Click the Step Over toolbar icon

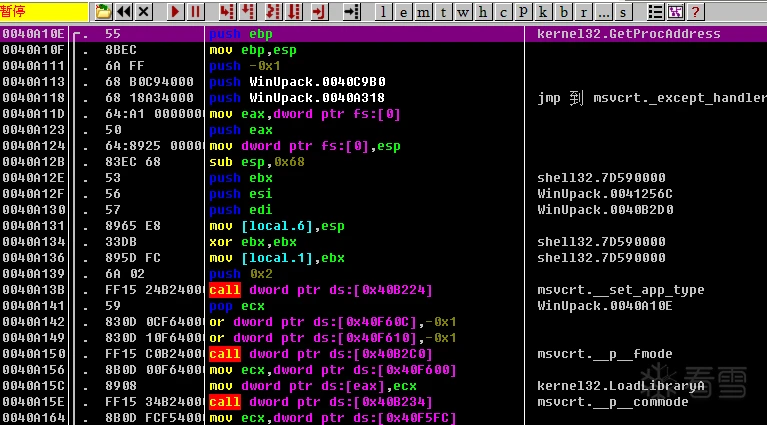click(248, 12)
